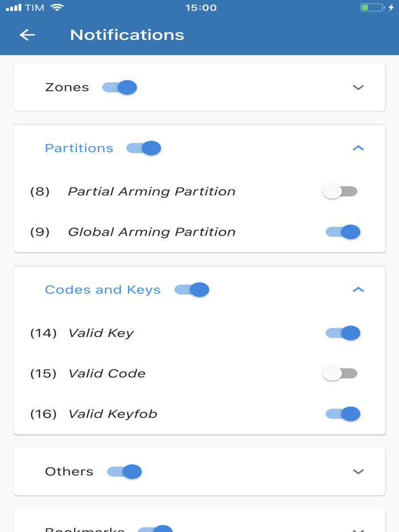Viewport: 399px width, 532px height.
Task: Disable the Valid Key notification
Action: (343, 333)
